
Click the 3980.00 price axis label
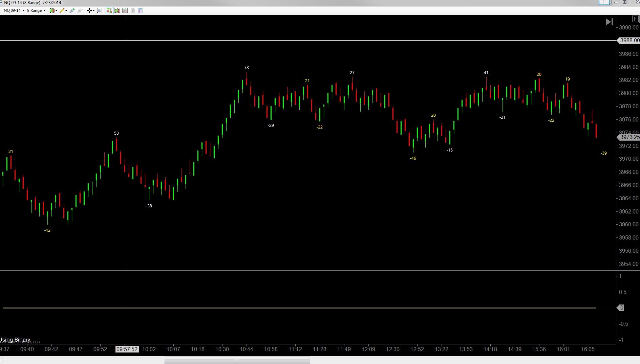tap(629, 93)
